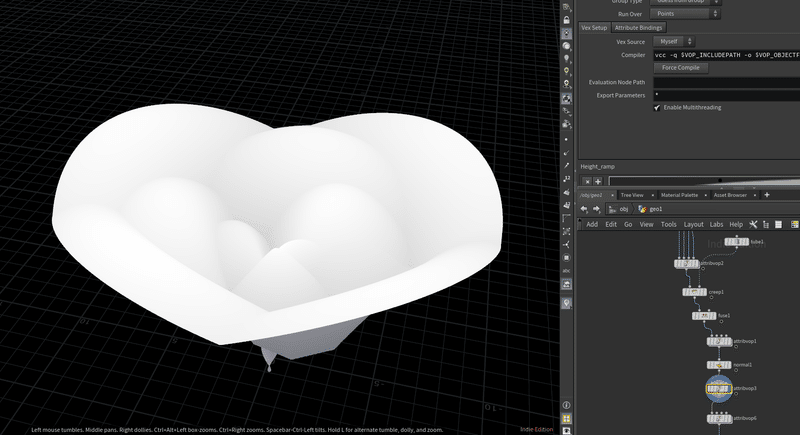The width and height of the screenshot is (800, 435).
Task: Click the sphere shading icon in the viewport toolbar
Action: (x=566, y=46)
